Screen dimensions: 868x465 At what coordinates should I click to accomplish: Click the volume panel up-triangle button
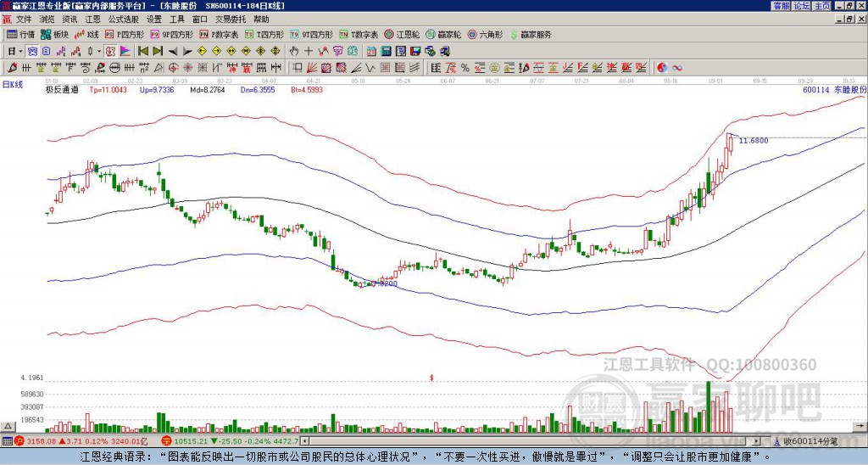(x=8, y=426)
